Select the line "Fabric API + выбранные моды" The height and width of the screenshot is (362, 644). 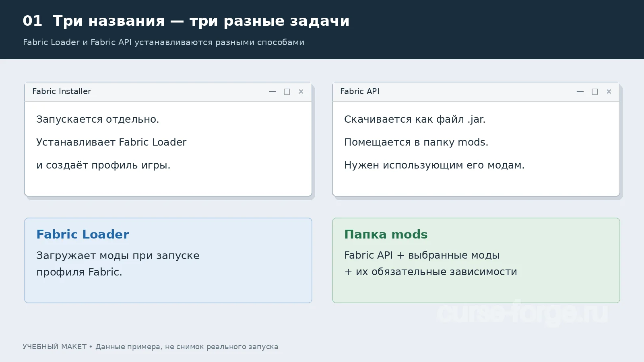[x=422, y=255]
